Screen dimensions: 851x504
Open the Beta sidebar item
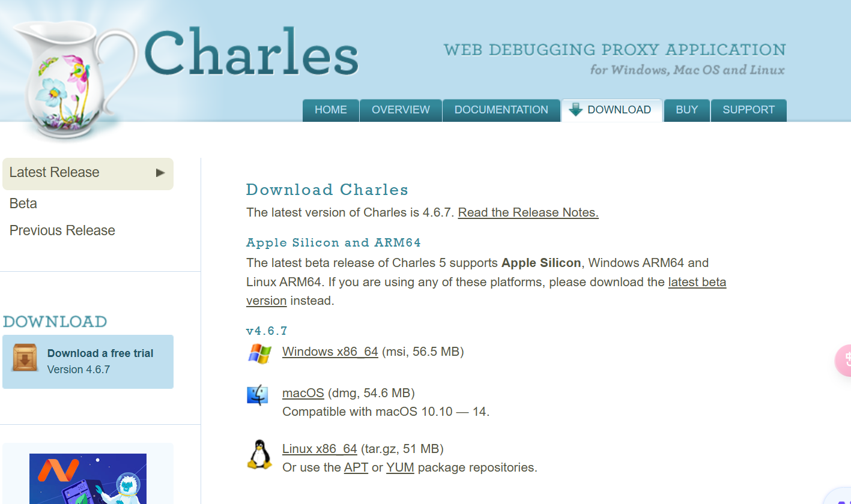[x=23, y=203]
